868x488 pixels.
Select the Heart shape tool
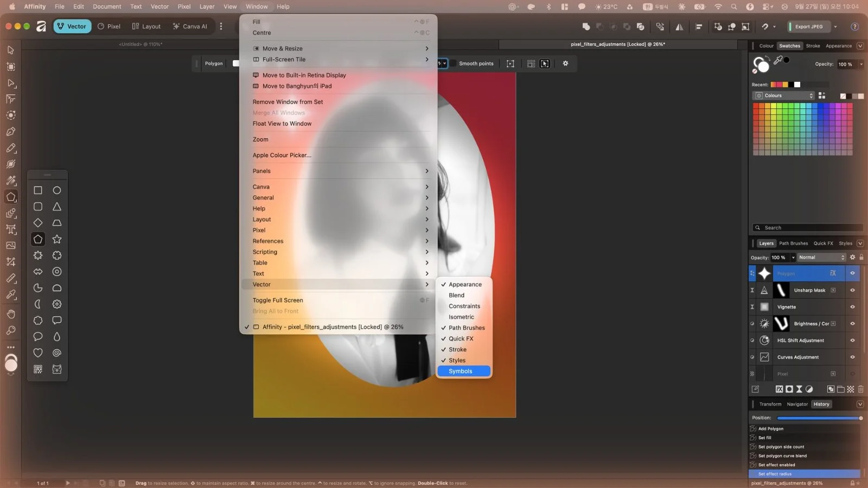pyautogui.click(x=38, y=353)
